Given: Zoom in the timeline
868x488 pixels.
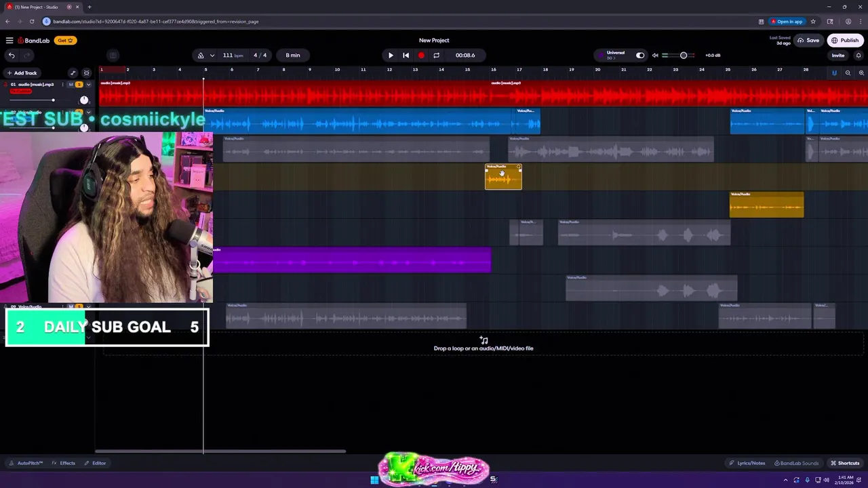Looking at the screenshot, I should (861, 73).
